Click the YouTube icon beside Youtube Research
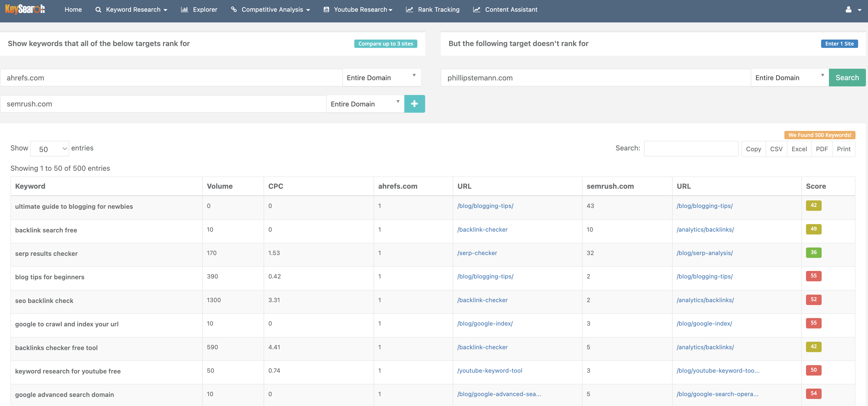Screen dimensions: 868x406 pos(326,9)
